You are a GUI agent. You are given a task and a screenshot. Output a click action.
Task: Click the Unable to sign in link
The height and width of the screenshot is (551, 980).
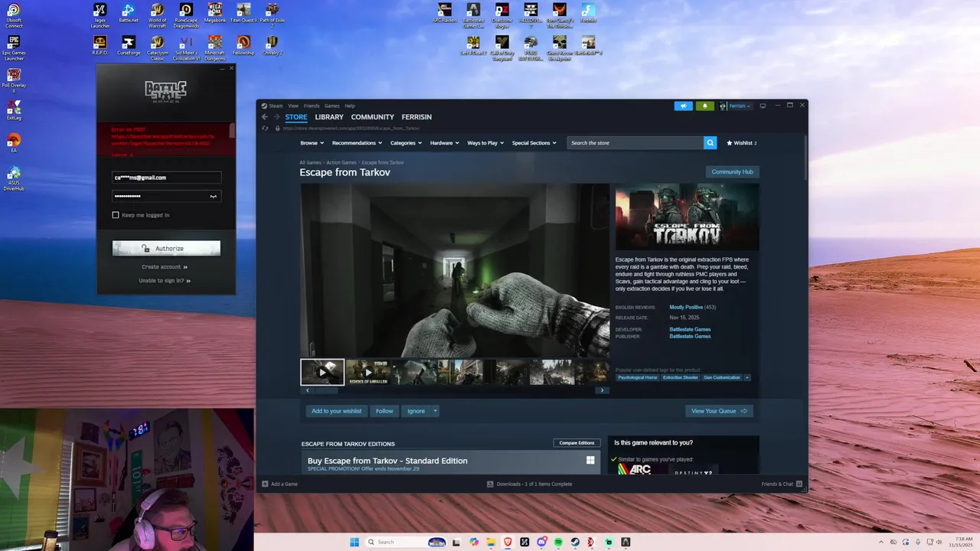pyautogui.click(x=164, y=281)
